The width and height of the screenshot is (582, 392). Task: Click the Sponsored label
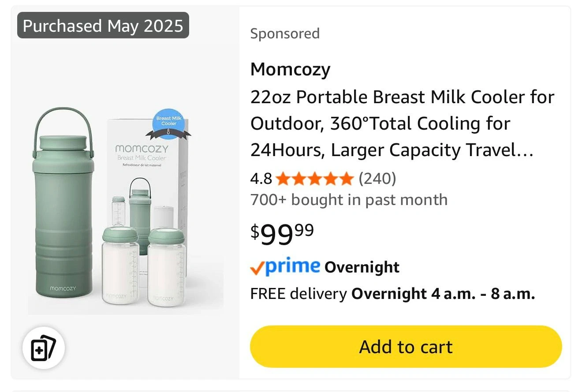285,34
